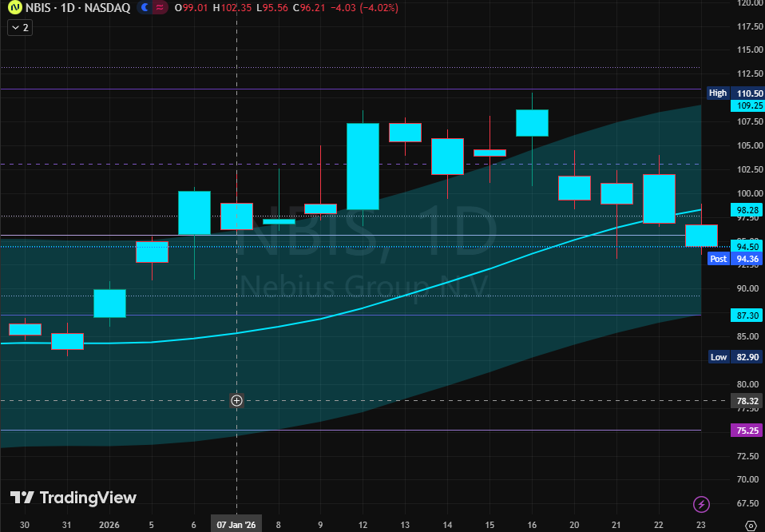The height and width of the screenshot is (532, 765).
Task: Click the NBIS yellow logo icon
Action: click(x=15, y=8)
